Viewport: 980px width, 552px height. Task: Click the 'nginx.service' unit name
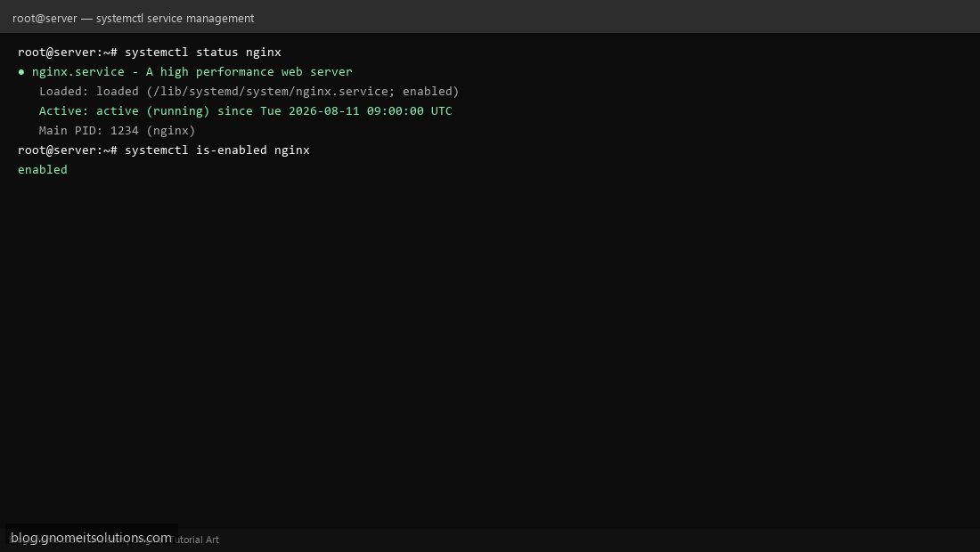tap(78, 72)
